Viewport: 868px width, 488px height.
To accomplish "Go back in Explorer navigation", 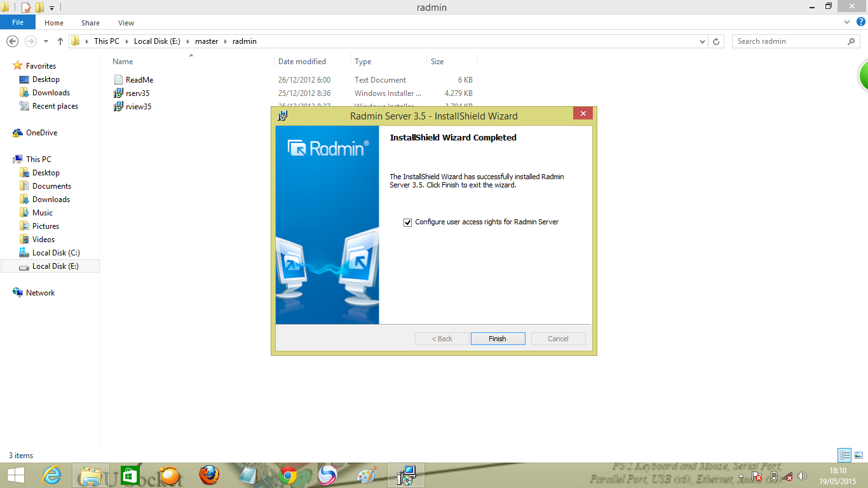I will pyautogui.click(x=12, y=41).
